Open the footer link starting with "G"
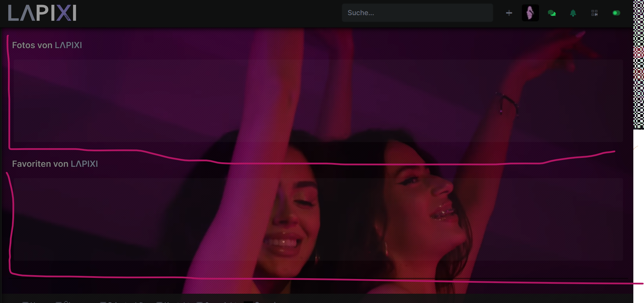Screen dimensions: 644x303 point(220,302)
